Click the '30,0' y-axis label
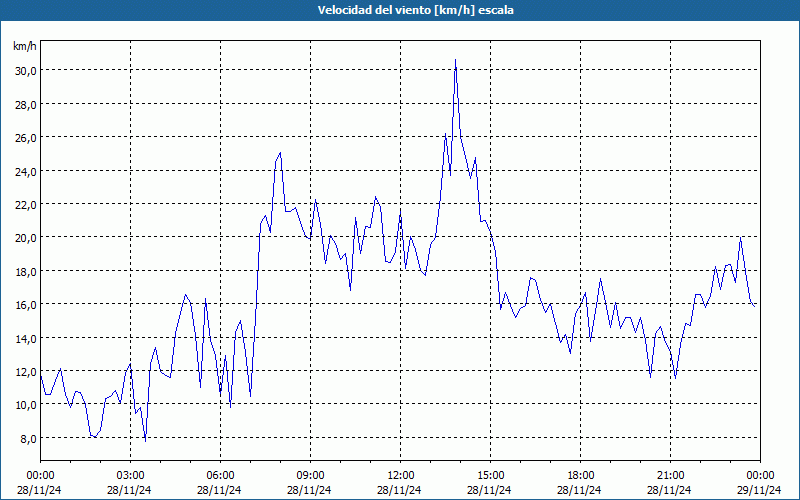 (x=26, y=71)
